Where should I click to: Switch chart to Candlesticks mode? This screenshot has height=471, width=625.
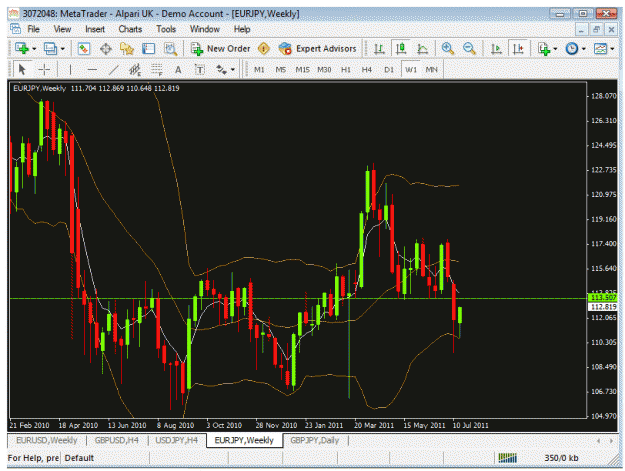tap(401, 49)
